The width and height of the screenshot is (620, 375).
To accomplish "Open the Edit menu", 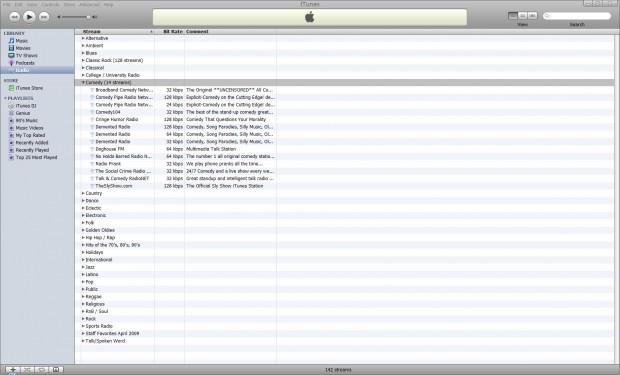I will click(19, 4).
